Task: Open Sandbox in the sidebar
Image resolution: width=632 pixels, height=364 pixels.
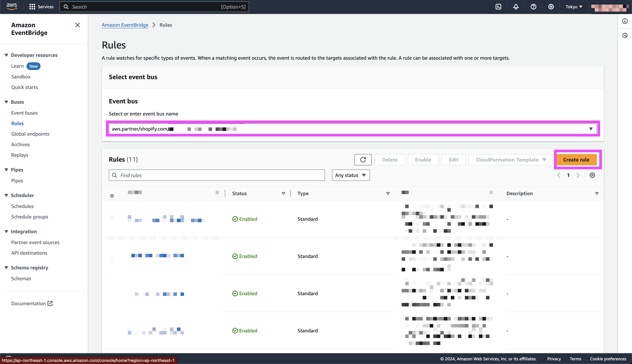Action: (x=21, y=77)
